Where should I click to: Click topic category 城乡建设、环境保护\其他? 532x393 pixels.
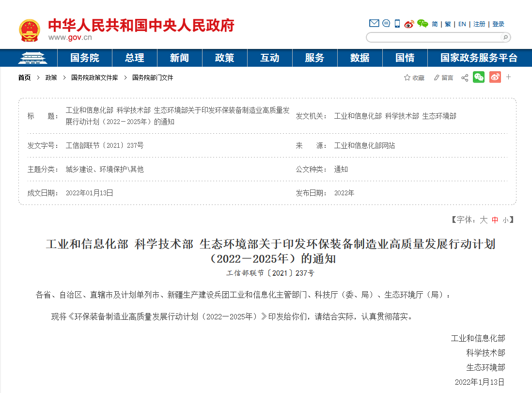(105, 169)
